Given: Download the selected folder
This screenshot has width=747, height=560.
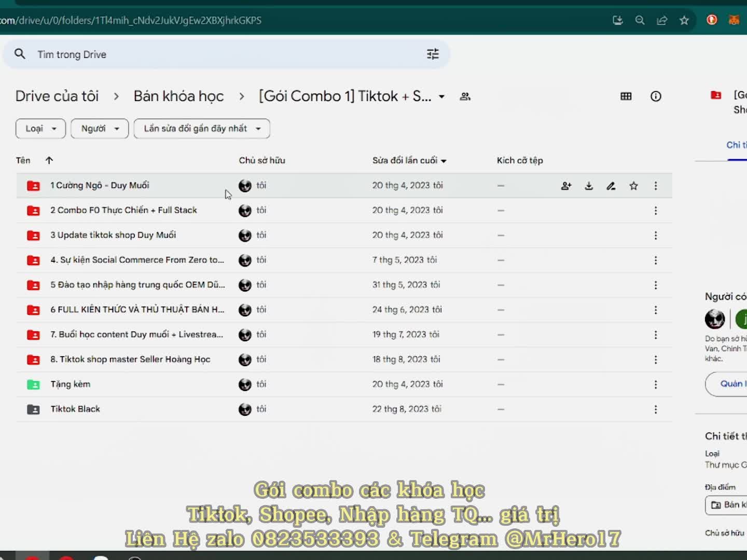Looking at the screenshot, I should pos(589,186).
